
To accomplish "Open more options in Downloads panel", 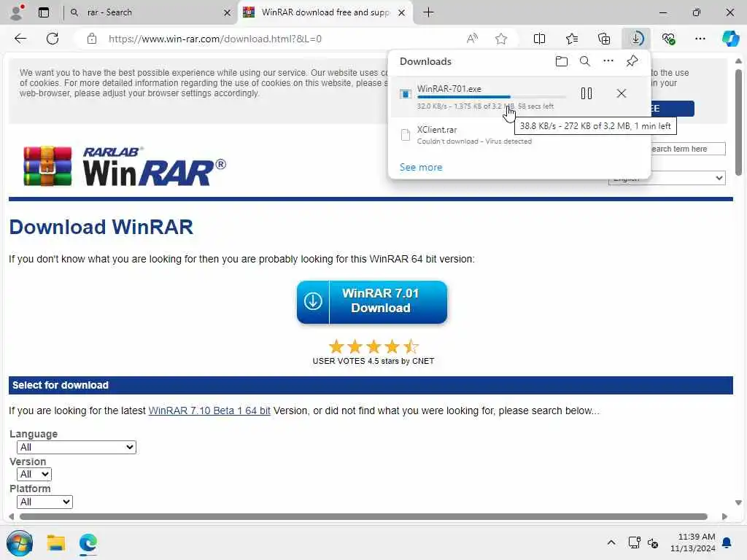I will (608, 61).
